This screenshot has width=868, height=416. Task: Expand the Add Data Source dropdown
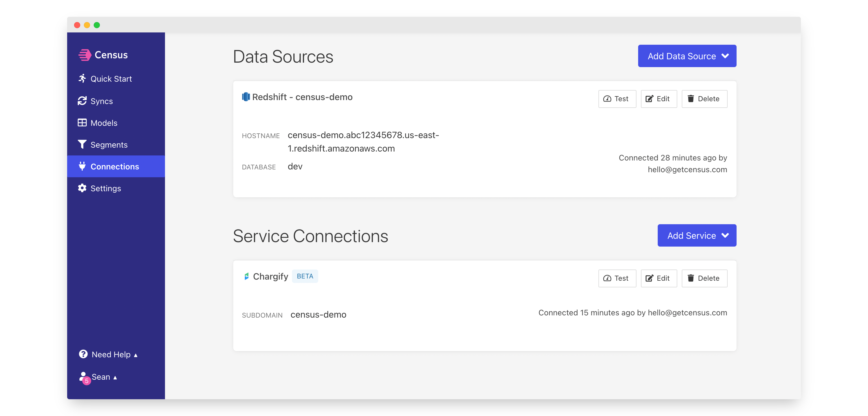(x=687, y=56)
